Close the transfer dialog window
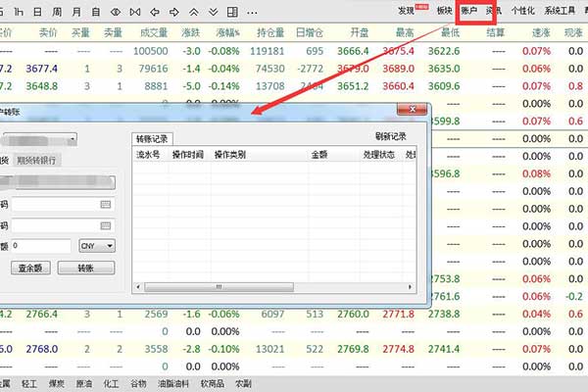Viewport: 588px width, 392px height. pyautogui.click(x=412, y=109)
